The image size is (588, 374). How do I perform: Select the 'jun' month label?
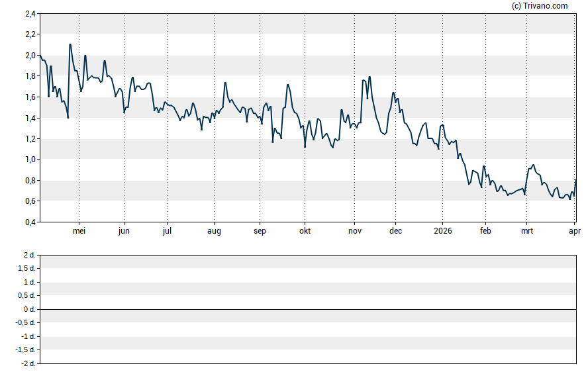tap(124, 231)
